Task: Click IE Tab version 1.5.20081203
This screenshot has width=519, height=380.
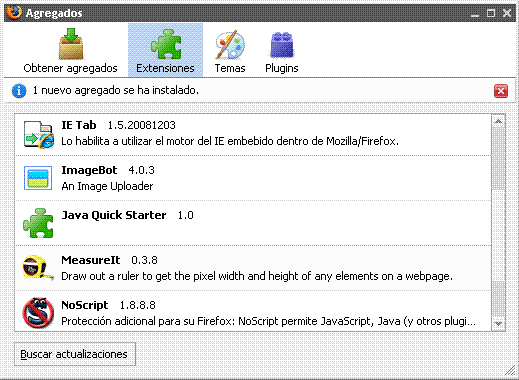Action: point(141,125)
